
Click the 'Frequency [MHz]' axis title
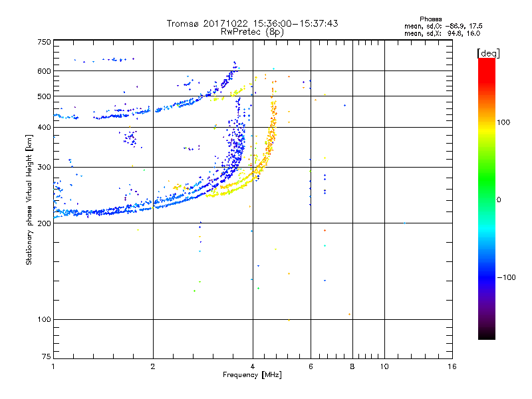(252, 375)
